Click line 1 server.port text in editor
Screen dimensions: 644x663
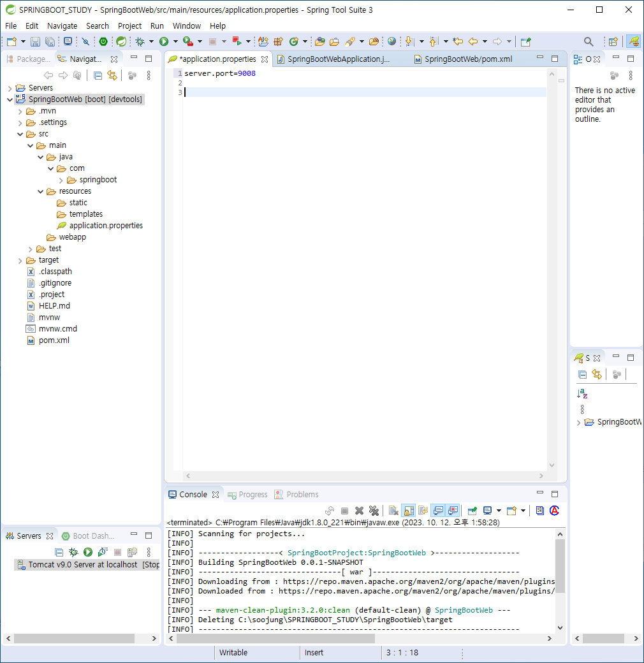click(220, 73)
